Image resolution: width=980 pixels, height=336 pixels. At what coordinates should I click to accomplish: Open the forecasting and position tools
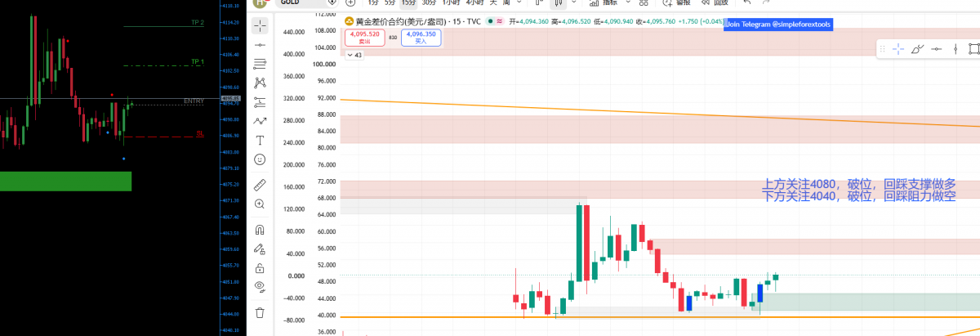pyautogui.click(x=260, y=102)
